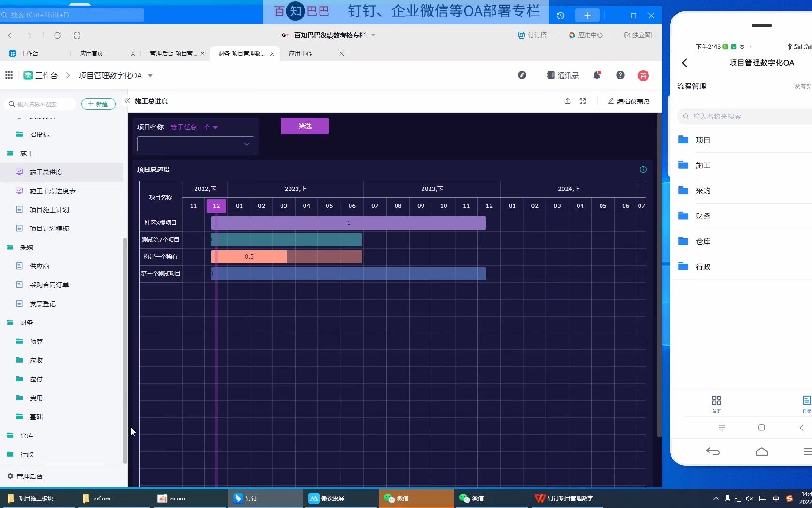Open 钉钉 in the Windows taskbar

(x=265, y=498)
